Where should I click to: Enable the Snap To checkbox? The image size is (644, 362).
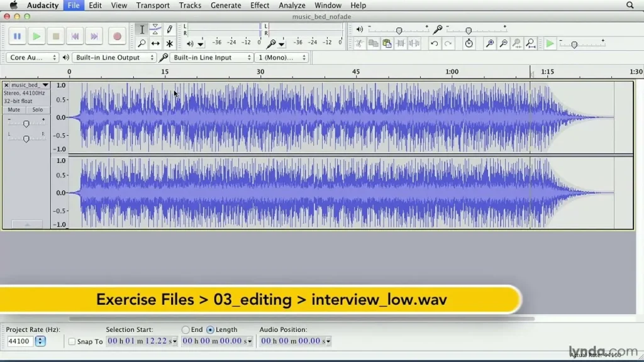pos(72,341)
